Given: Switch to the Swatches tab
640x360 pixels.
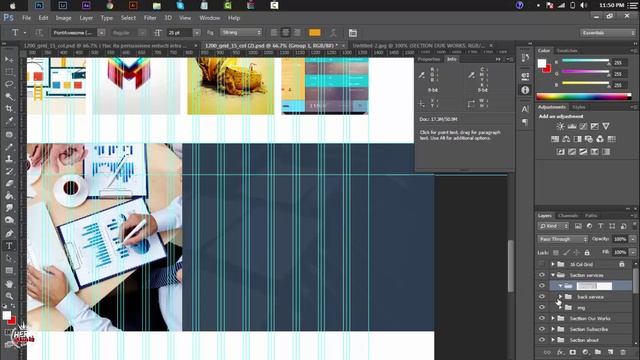Looking at the screenshot, I should click(567, 51).
